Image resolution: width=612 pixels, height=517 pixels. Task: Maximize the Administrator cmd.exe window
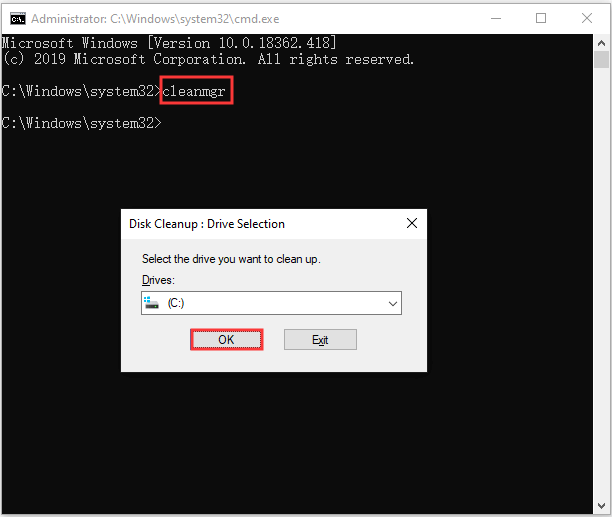(541, 18)
